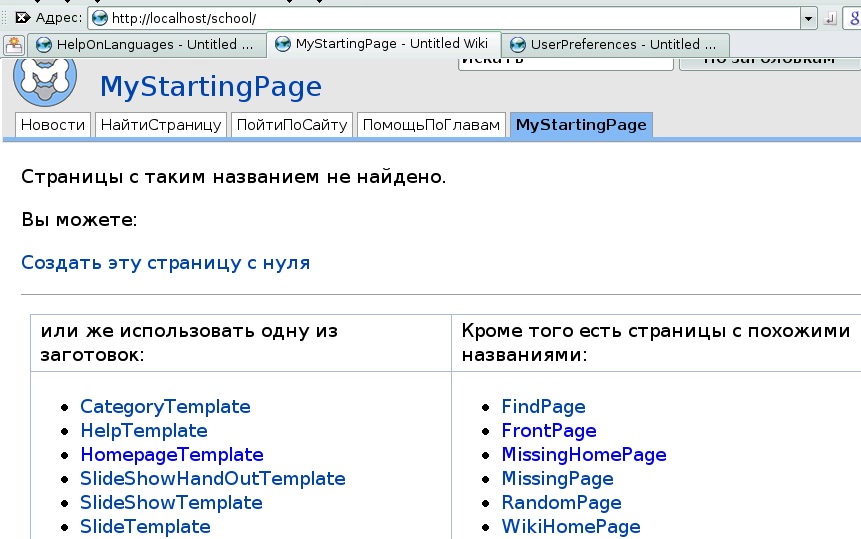The image size is (861, 539).
Task: Click 'Создать эту страницу с нуля' link
Action: tap(165, 263)
